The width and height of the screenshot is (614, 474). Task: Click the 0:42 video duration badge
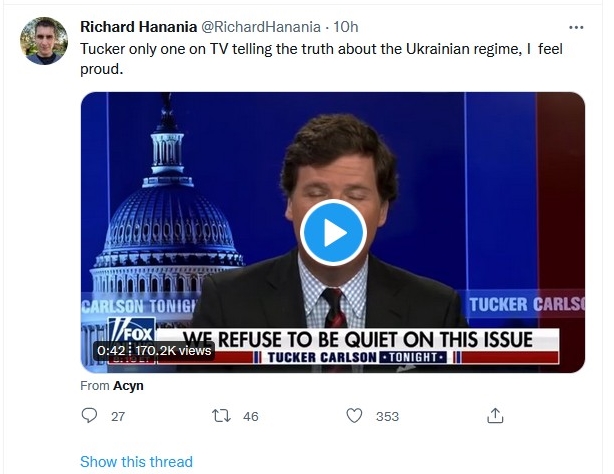111,351
